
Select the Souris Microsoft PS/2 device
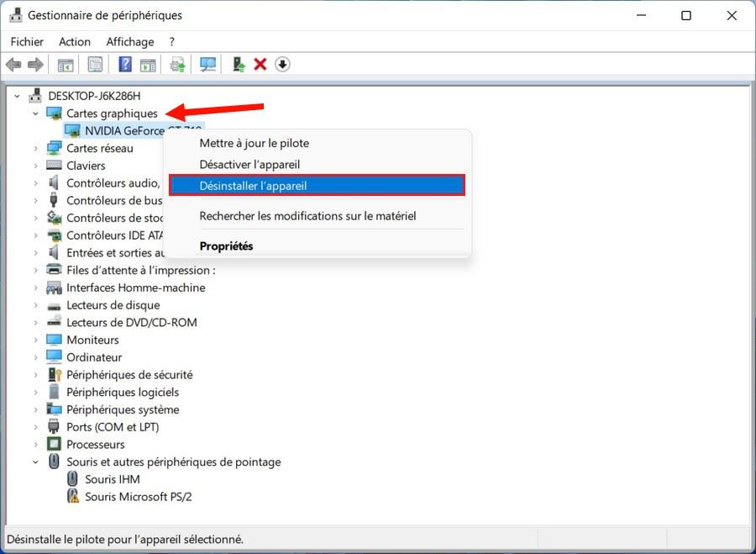click(138, 497)
